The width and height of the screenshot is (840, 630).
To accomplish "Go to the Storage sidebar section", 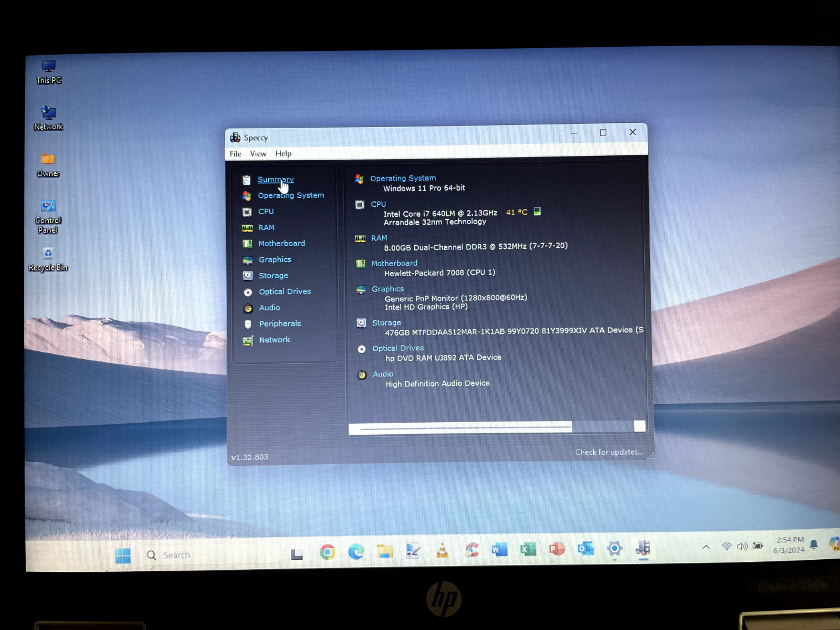I will point(273,276).
